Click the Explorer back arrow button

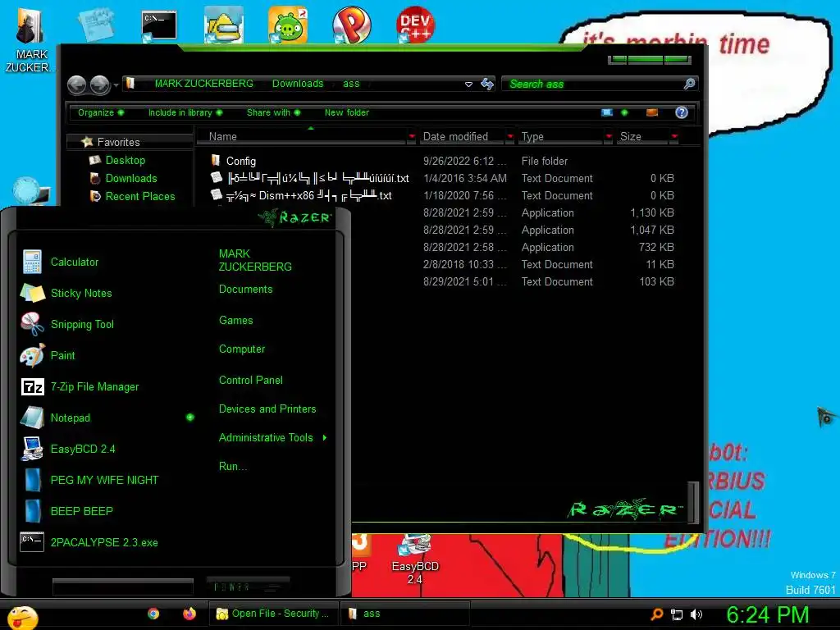(x=77, y=84)
